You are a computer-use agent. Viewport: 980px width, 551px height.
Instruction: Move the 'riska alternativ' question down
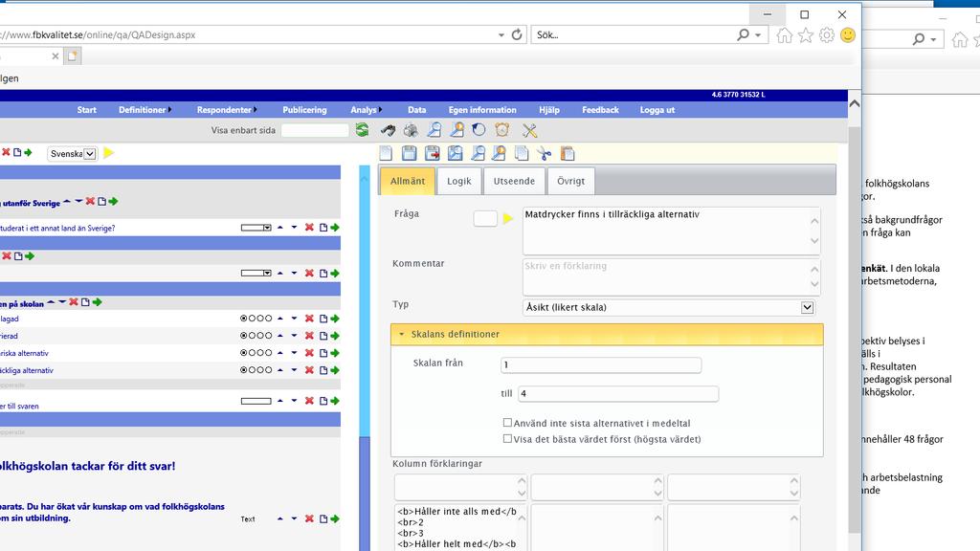[294, 353]
